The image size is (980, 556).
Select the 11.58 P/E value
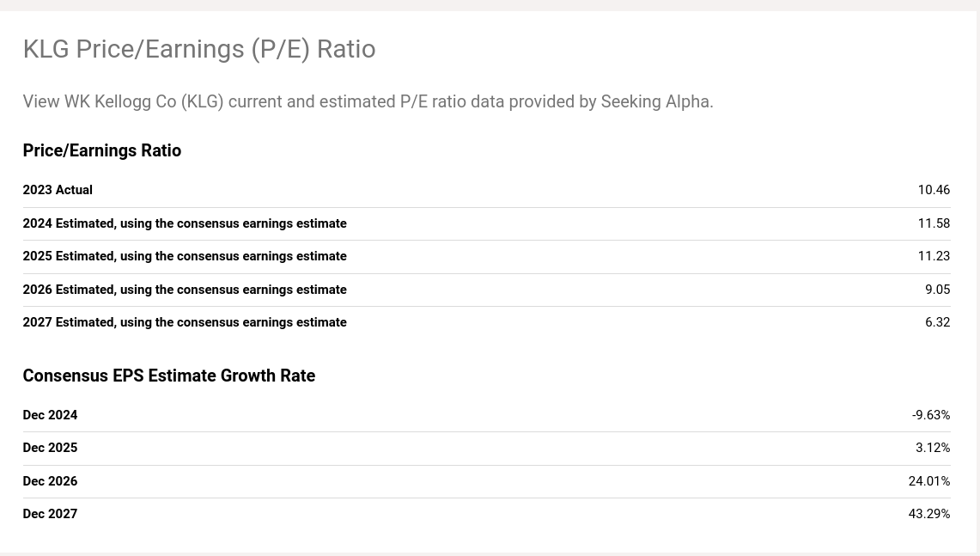pyautogui.click(x=933, y=223)
